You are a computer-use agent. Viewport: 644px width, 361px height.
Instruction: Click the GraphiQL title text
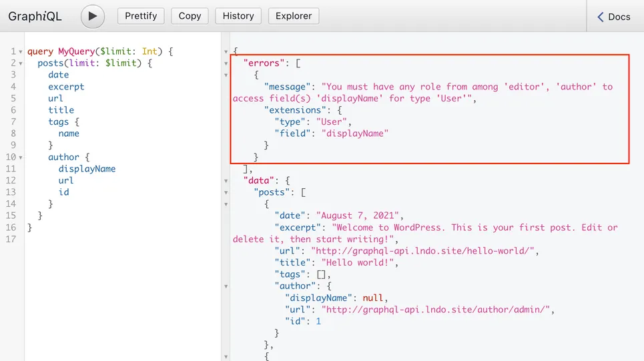(35, 17)
